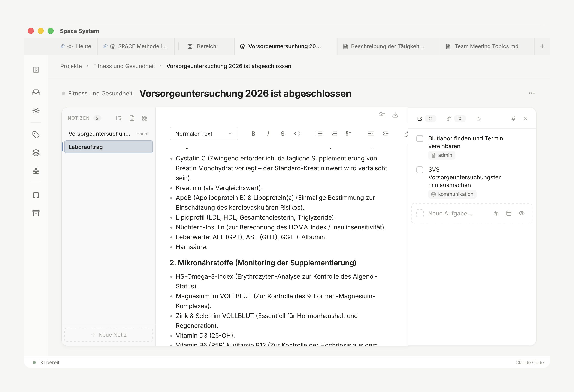Switch to the 'Team Meeting Topics.md' tab
This screenshot has height=392, width=574.
tap(487, 46)
